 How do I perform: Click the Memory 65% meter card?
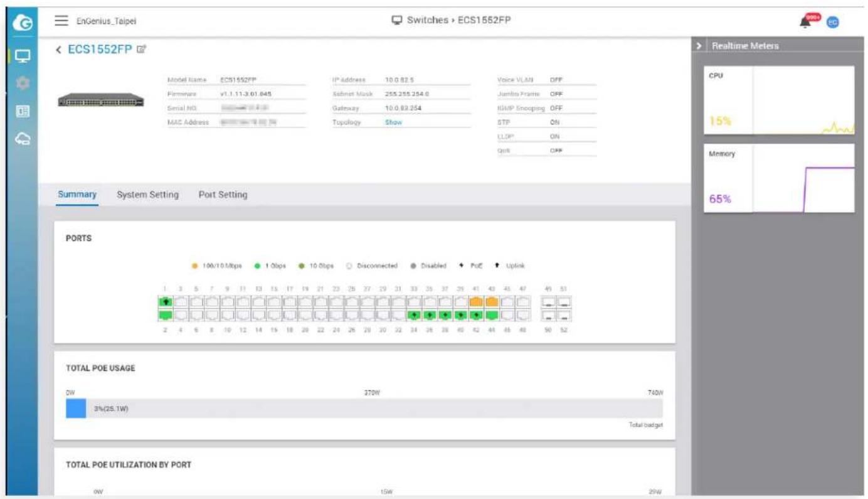[779, 178]
